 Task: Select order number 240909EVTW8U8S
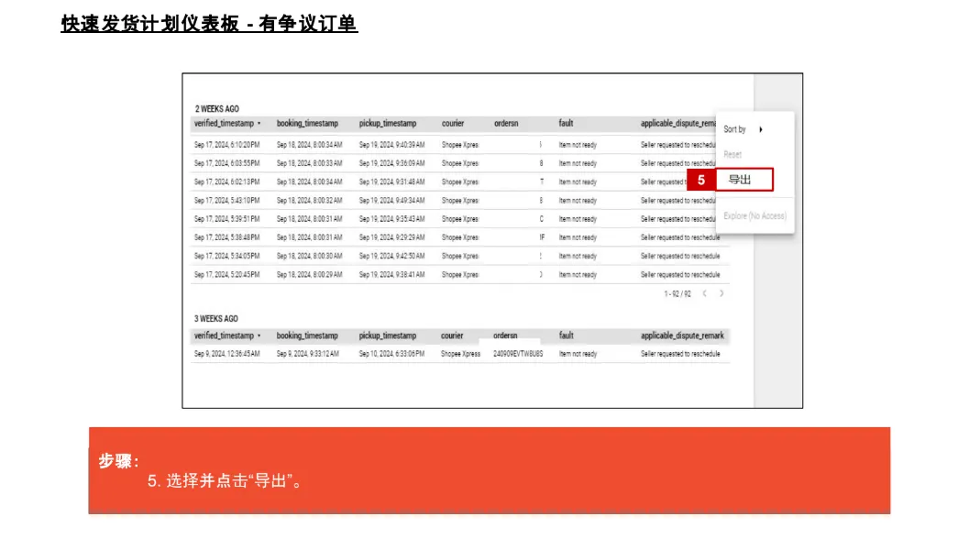(518, 354)
